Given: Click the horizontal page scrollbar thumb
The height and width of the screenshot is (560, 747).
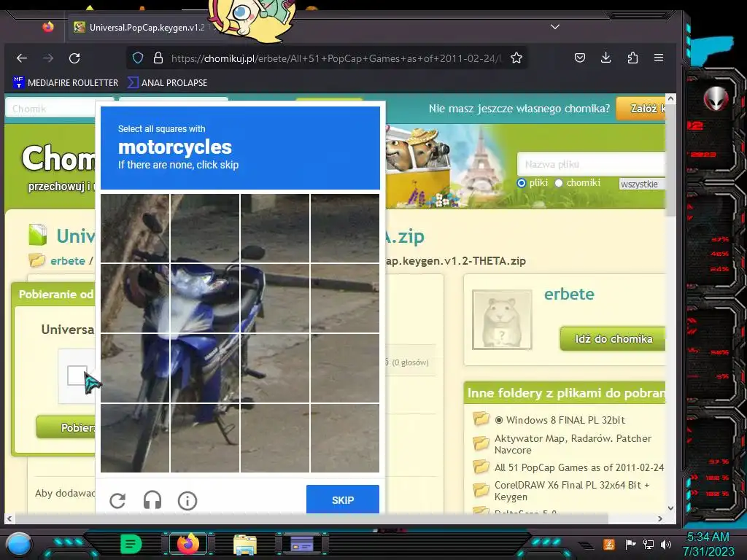Looking at the screenshot, I should tap(312, 518).
